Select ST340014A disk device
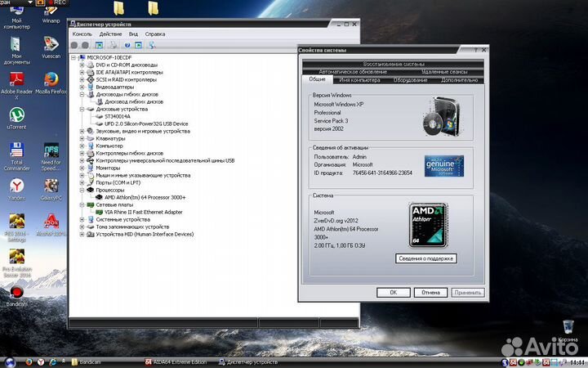Image resolution: width=588 pixels, height=368 pixels. point(118,116)
